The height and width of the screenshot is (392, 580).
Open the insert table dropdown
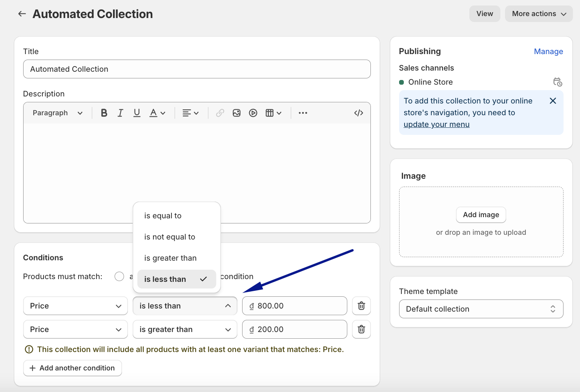[x=274, y=113]
